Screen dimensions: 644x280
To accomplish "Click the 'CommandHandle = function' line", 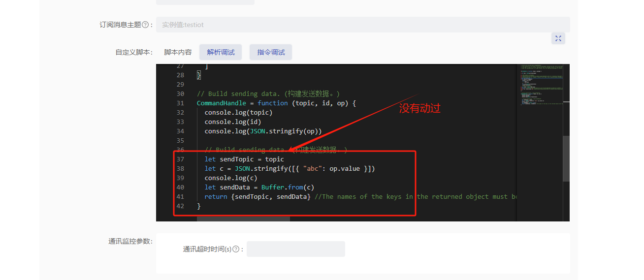I will [276, 103].
